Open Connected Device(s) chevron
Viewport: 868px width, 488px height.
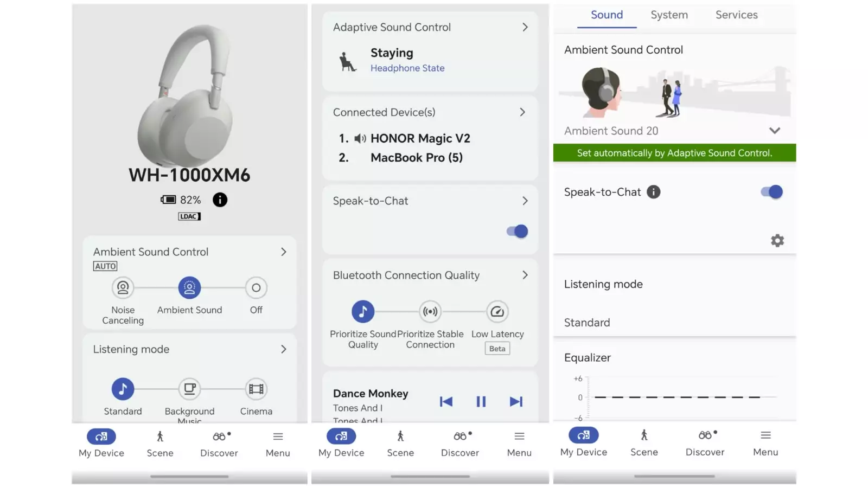click(522, 112)
